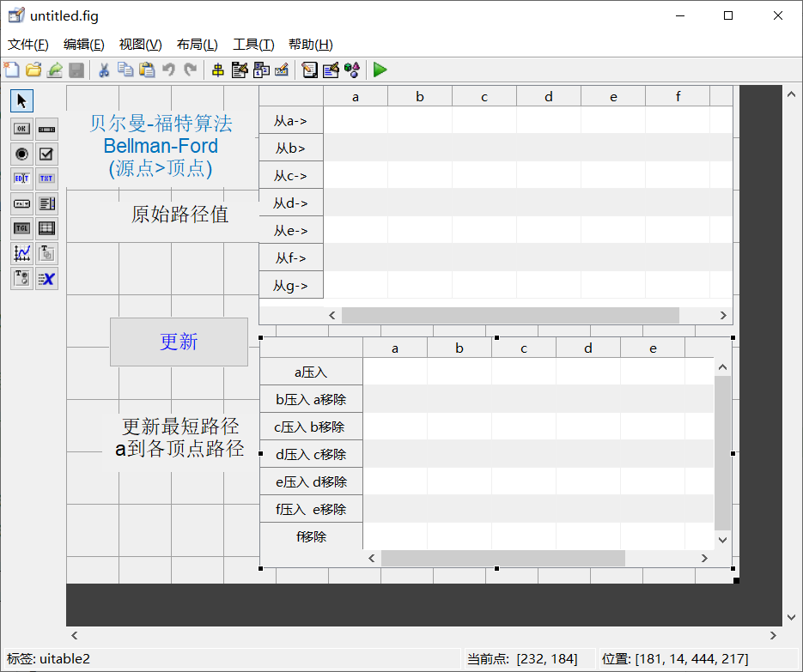The image size is (803, 672).
Task: Run the GUI with the green arrow
Action: point(379,70)
